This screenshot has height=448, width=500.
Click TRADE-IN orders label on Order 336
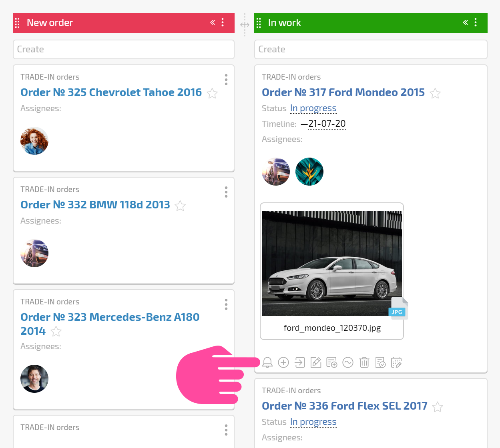(291, 390)
